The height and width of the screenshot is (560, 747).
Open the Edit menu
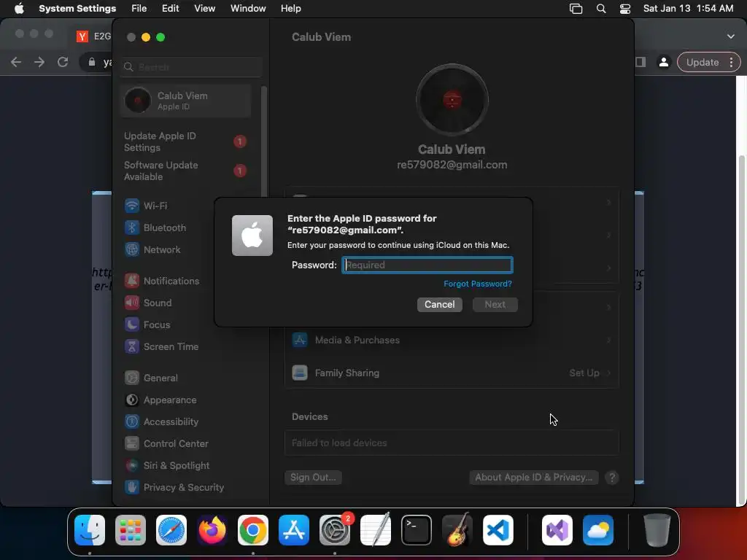coord(170,9)
